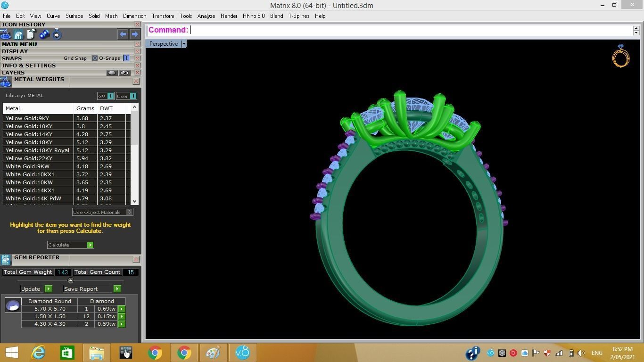Open the T-Splines menu
The image size is (644, 362).
coord(299,16)
